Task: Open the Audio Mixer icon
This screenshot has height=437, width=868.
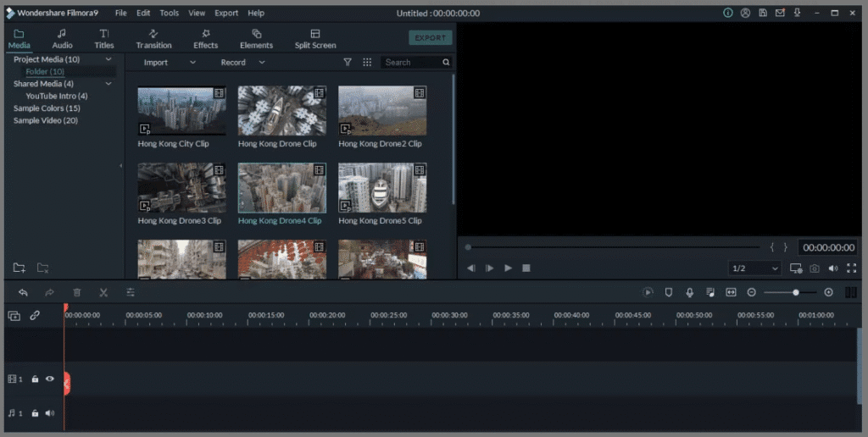Action: click(x=710, y=292)
